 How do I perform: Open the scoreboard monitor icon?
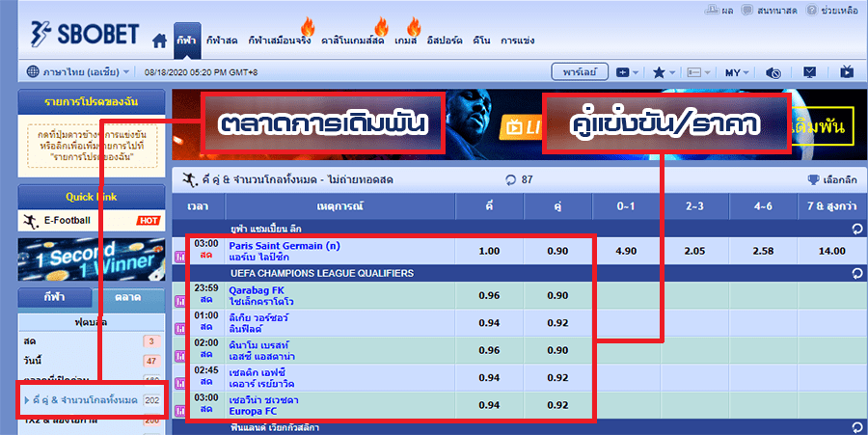pyautogui.click(x=810, y=72)
